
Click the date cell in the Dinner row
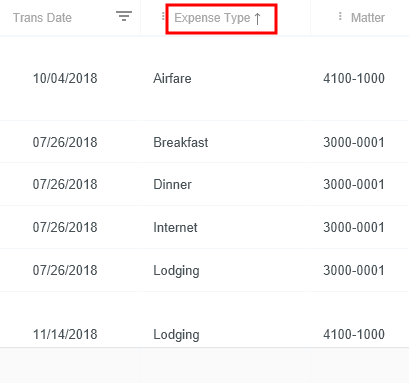65,184
